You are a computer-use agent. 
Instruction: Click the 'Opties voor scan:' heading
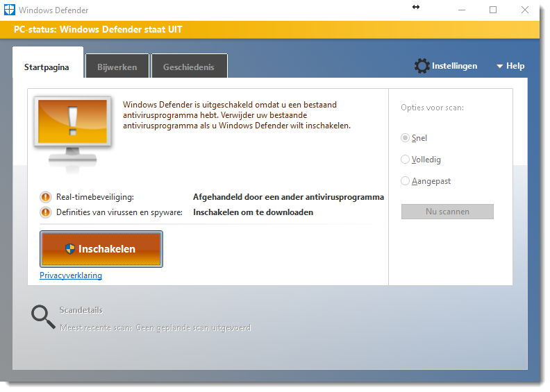click(x=432, y=108)
